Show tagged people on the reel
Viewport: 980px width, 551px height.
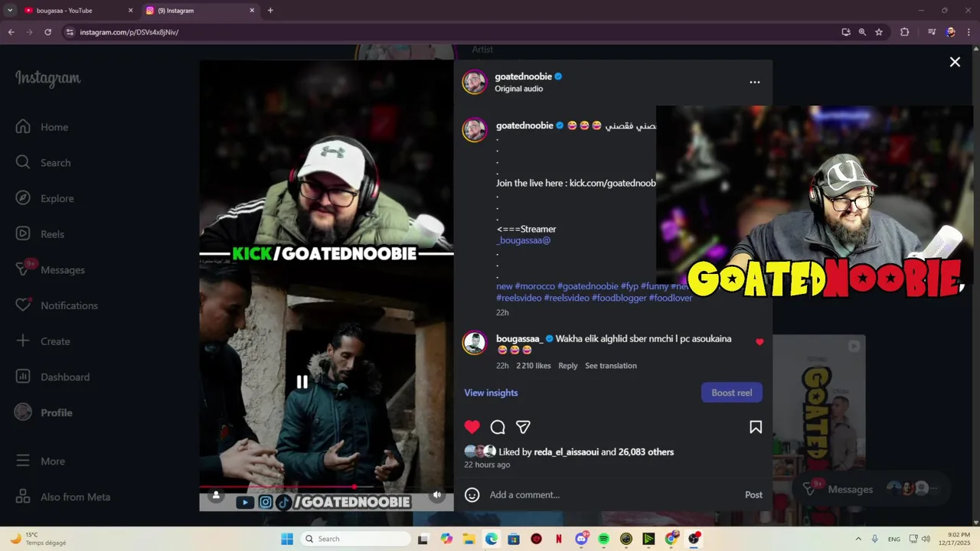click(216, 495)
